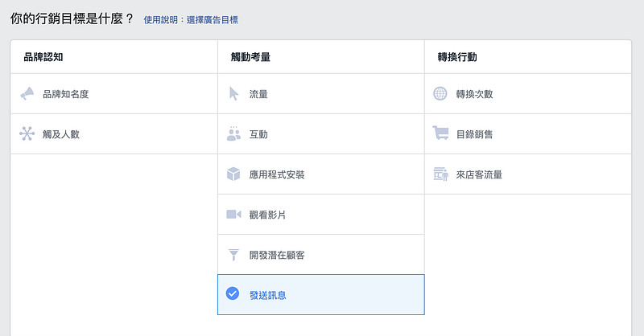The width and height of the screenshot is (644, 336).
Task: Open the 使用說明:選擇廣告目標 help link
Action: [191, 19]
